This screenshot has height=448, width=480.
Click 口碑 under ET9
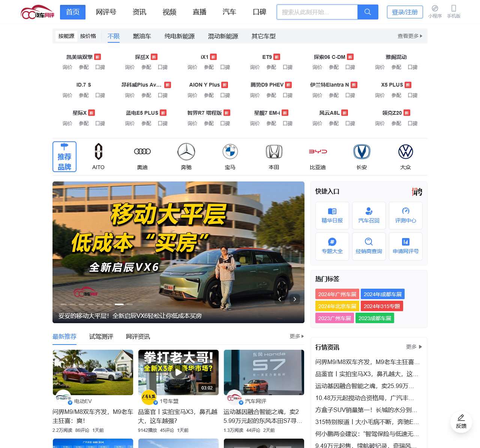pyautogui.click(x=288, y=67)
